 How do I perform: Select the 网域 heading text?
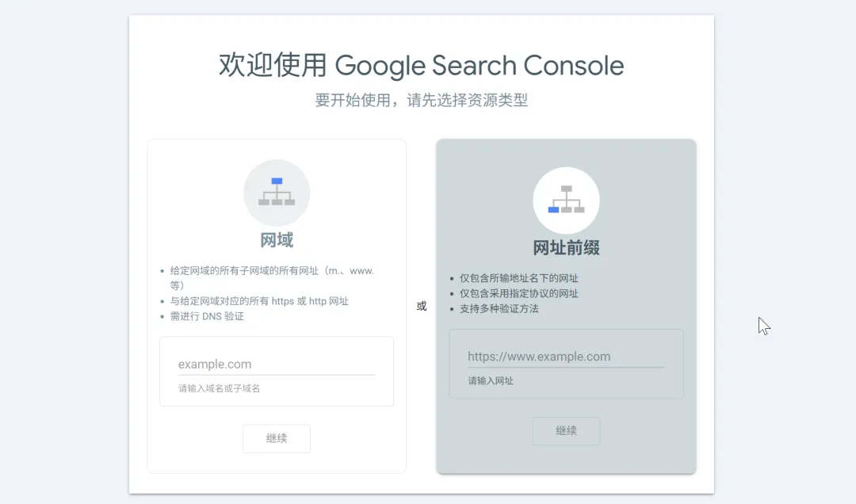point(276,240)
